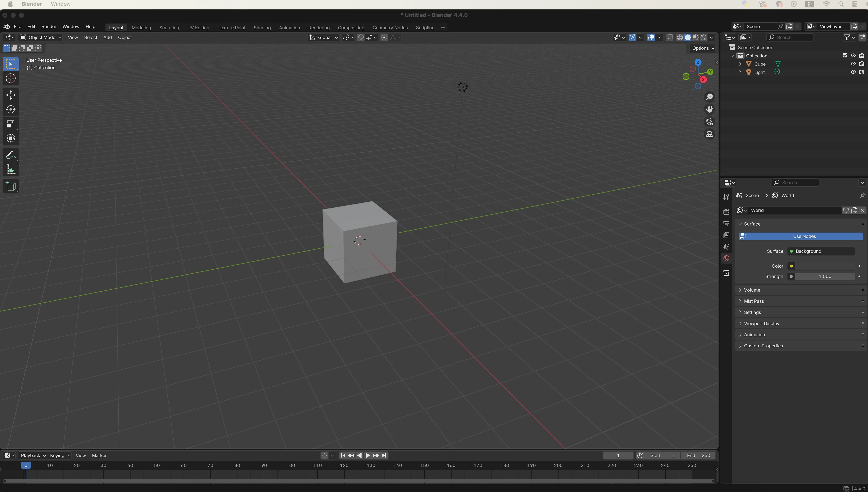Activate the 3D Cursor tool
Image resolution: width=868 pixels, height=492 pixels.
11,78
